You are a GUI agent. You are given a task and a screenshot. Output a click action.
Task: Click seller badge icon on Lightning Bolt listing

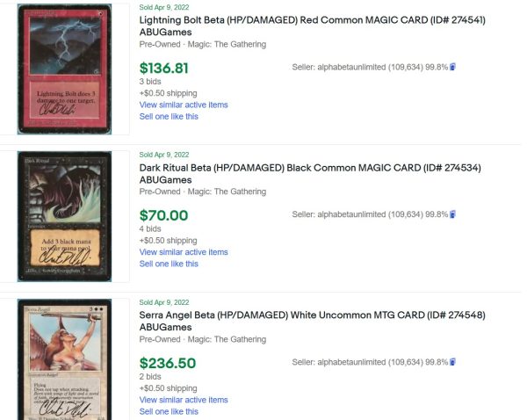453,67
